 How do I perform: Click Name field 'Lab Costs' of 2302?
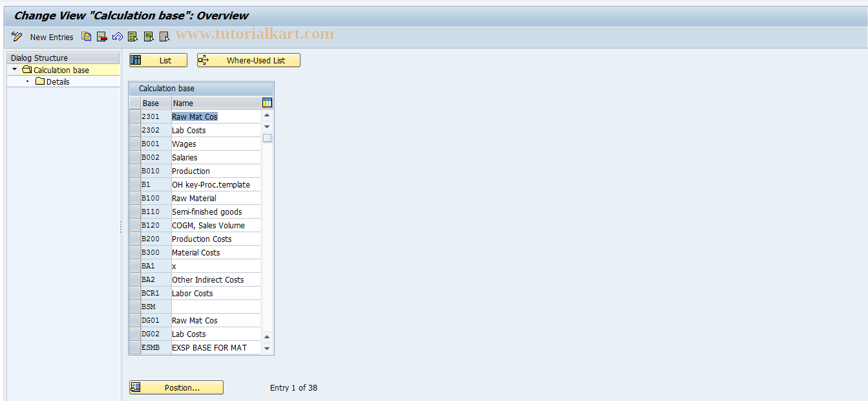tap(216, 130)
